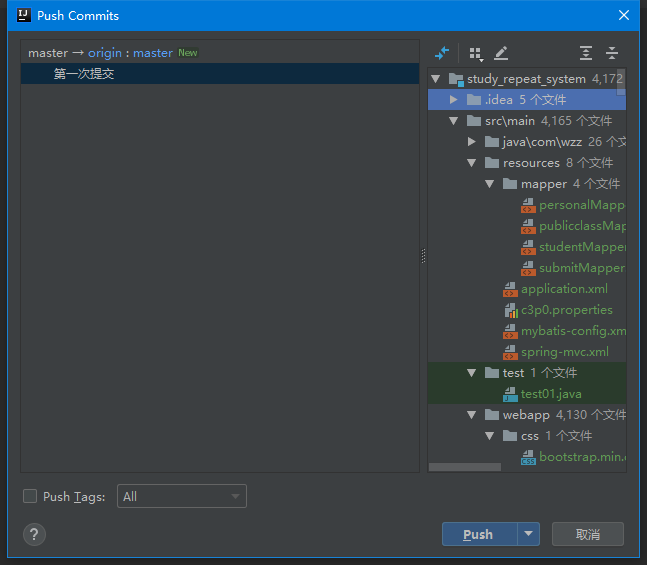Click the master target branch link

pyautogui.click(x=153, y=53)
